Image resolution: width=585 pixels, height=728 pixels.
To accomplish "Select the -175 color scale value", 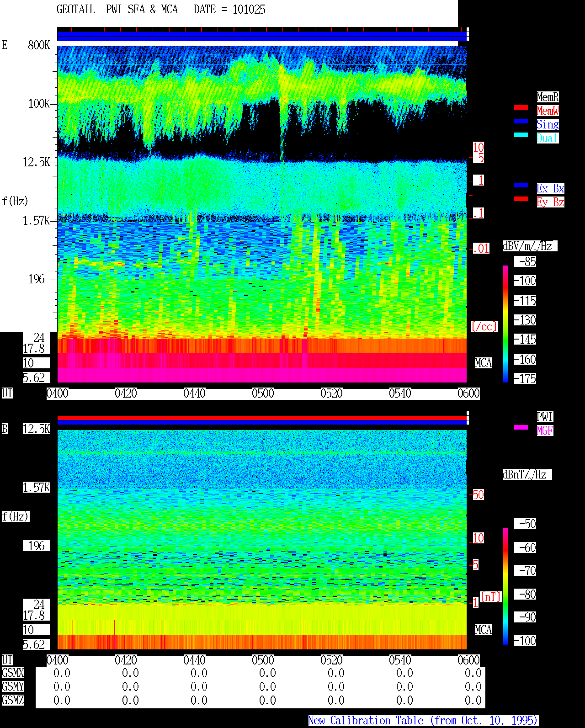I will click(x=526, y=378).
